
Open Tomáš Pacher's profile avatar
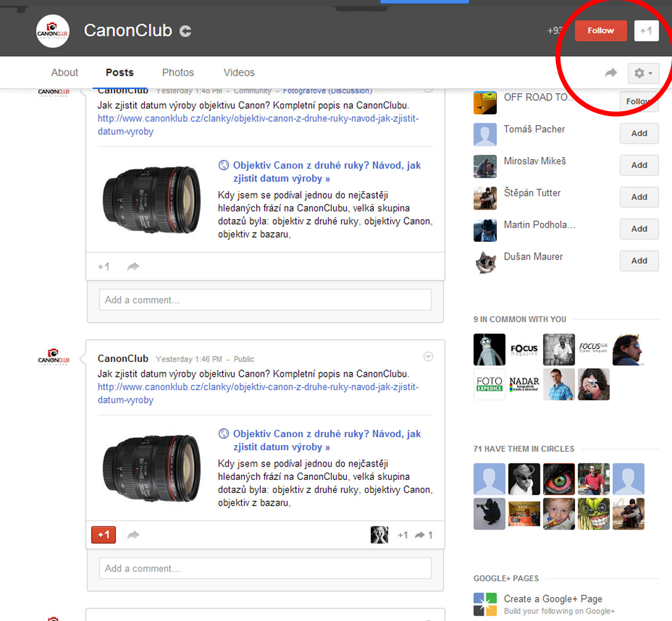pos(484,134)
